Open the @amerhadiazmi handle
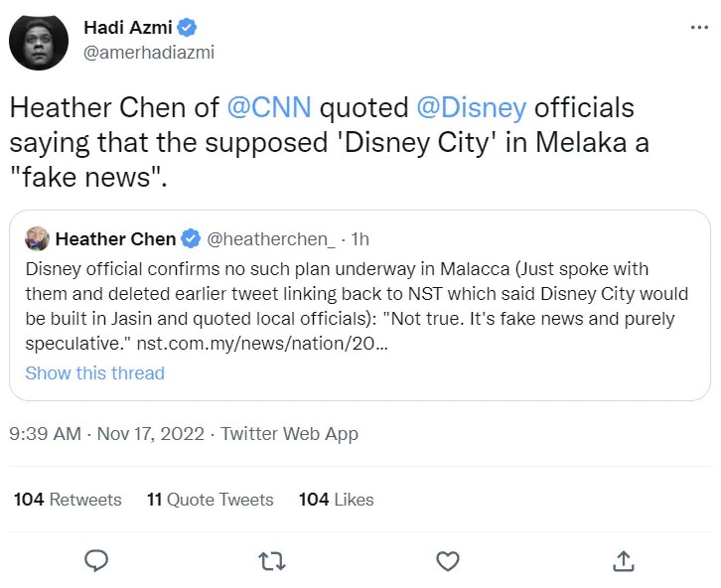Image resolution: width=721 pixels, height=588 pixels. pos(149,53)
